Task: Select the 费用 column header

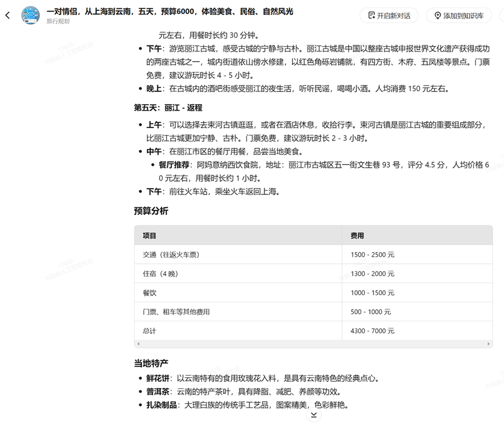Action: 417,235
